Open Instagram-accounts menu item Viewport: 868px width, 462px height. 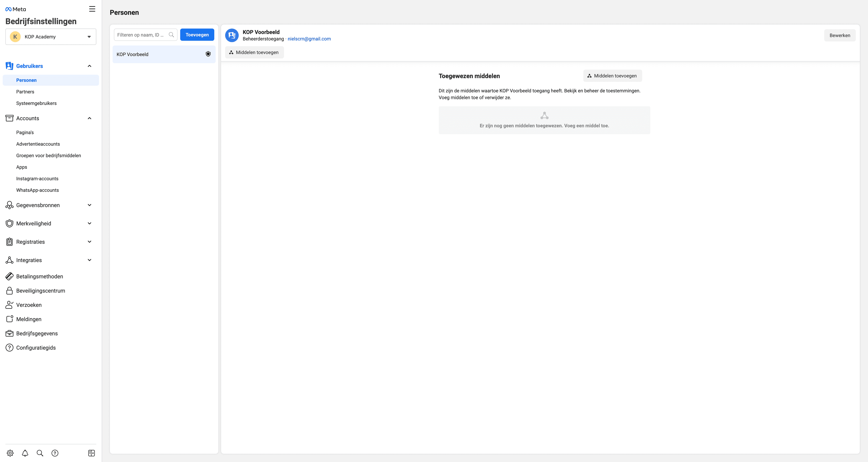(x=37, y=179)
